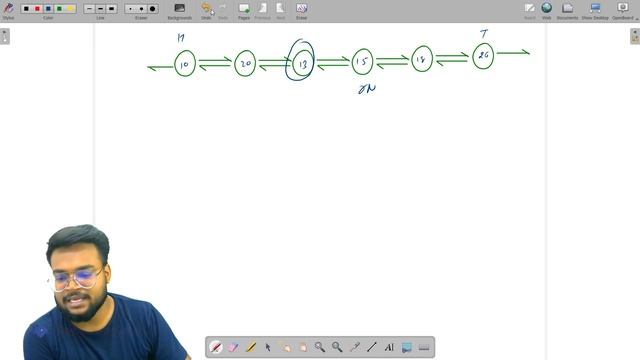The height and width of the screenshot is (360, 640).
Task: Click the Erase page button
Action: (302, 11)
